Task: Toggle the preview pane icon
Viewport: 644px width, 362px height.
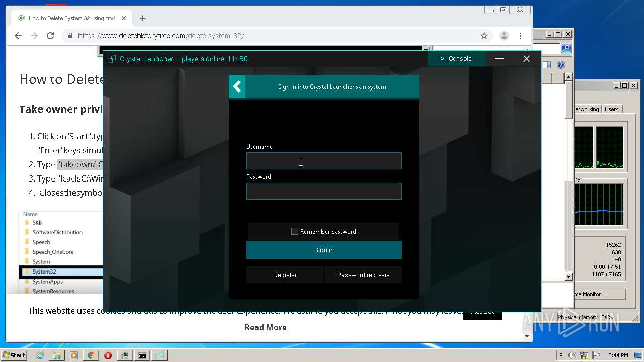Action: point(547,65)
